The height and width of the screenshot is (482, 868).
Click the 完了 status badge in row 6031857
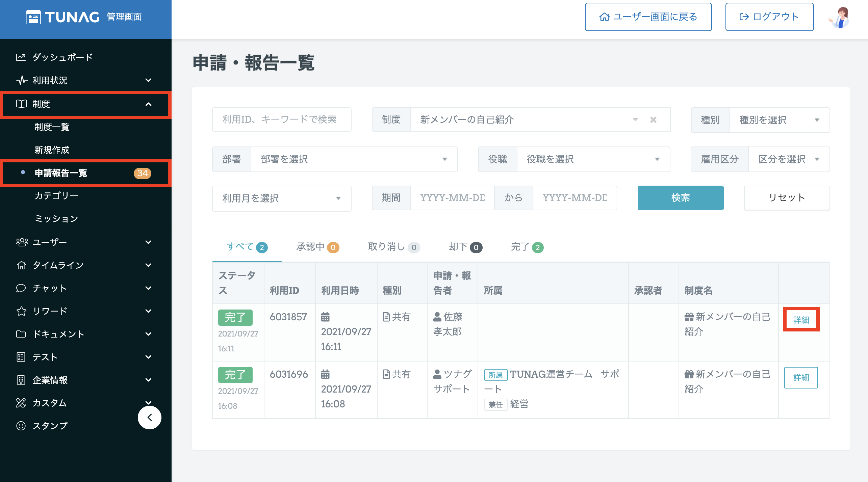tap(235, 317)
